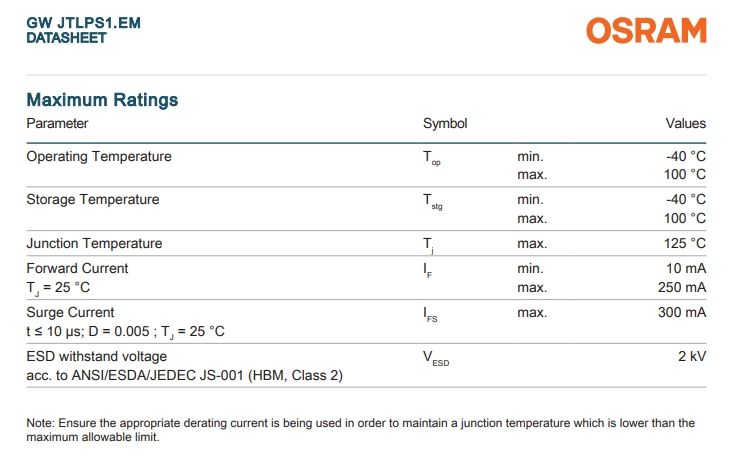
Task: Click the GW JTLPS1.EM datasheet title
Action: [x=83, y=22]
